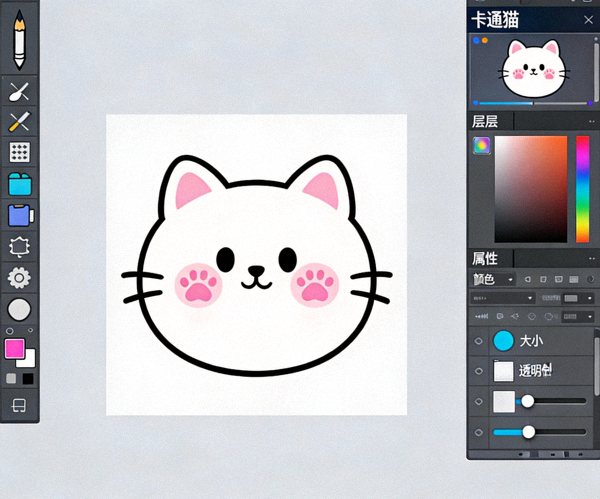Choose a hue on the rainbow strip
Viewport: 600px width, 499px height.
pyautogui.click(x=582, y=189)
